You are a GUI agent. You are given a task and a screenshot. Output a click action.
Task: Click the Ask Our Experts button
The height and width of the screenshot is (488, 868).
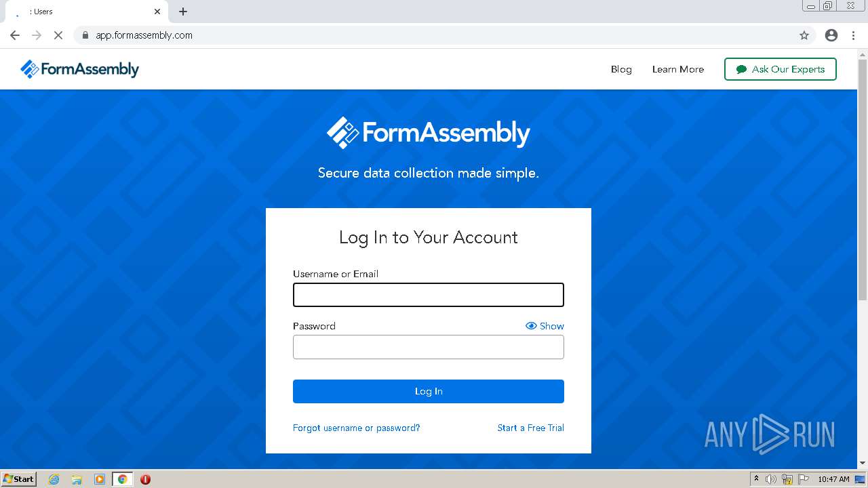[x=780, y=69]
